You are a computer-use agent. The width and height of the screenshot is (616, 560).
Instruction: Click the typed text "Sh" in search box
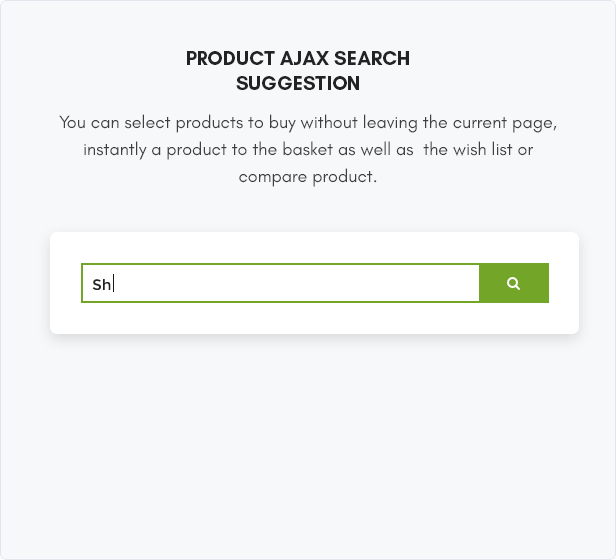(x=101, y=285)
